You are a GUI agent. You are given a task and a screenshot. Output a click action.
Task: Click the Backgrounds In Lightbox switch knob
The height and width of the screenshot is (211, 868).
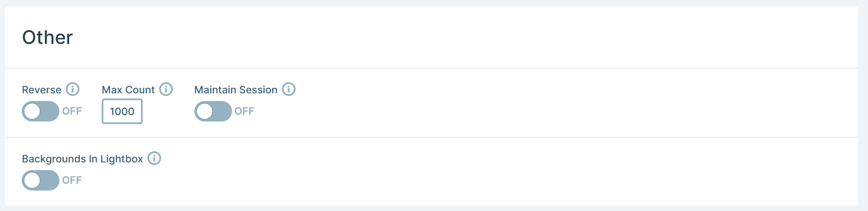pyautogui.click(x=32, y=180)
